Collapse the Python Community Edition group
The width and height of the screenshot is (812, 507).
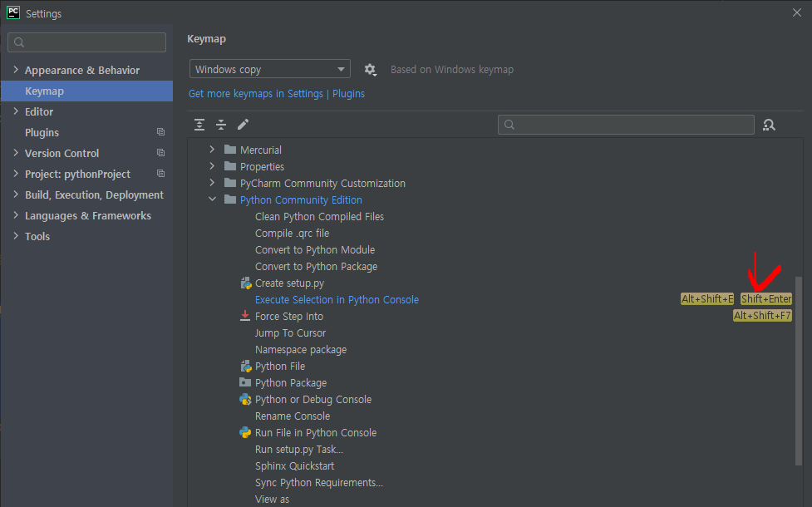click(212, 199)
